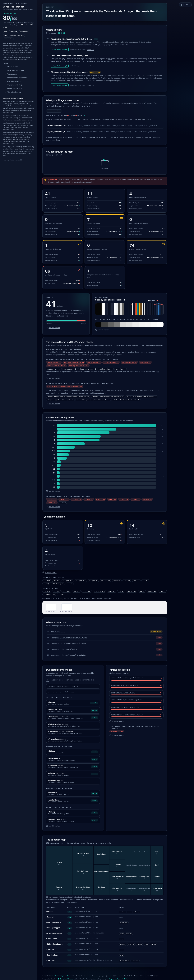The width and height of the screenshot is (194, 980).
Task: Select <ArtifactCloseButton> row in Duplicated components
Action: (73, 718)
